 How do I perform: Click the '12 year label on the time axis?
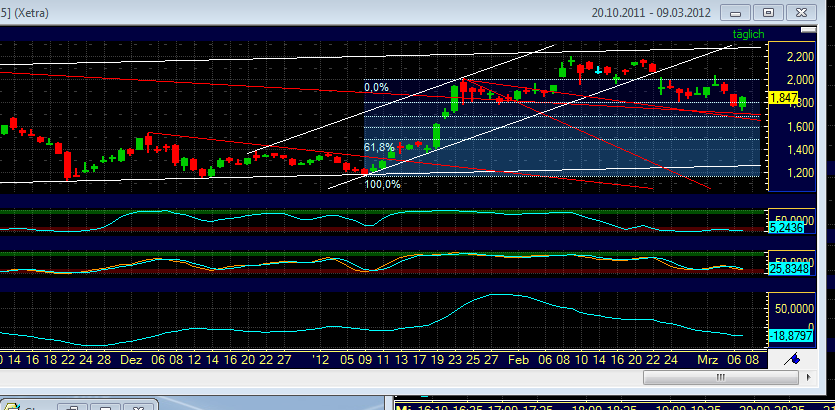321,359
